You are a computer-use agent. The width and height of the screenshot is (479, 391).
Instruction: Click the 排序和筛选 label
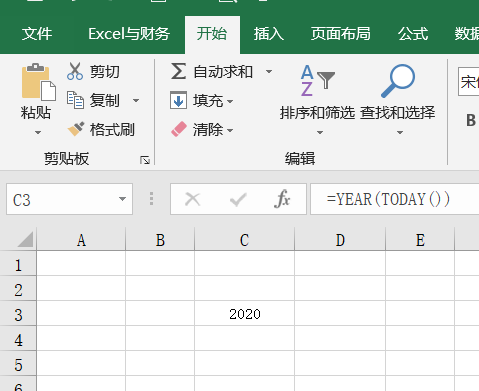(x=317, y=113)
